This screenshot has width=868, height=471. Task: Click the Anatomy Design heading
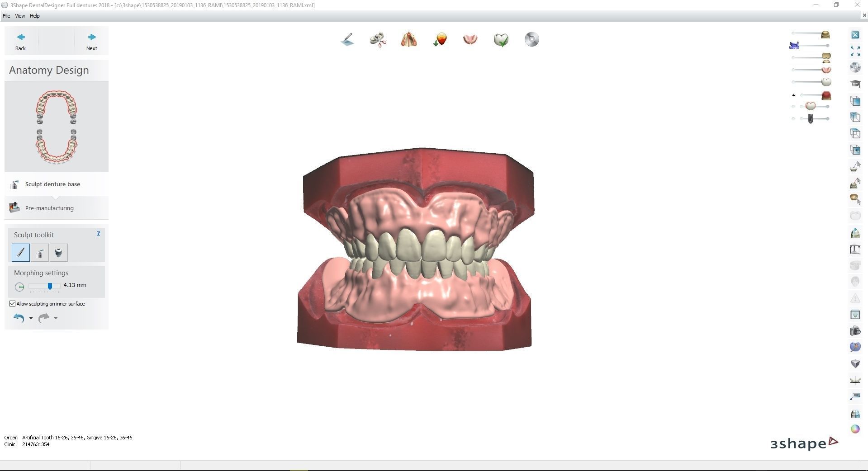pos(49,70)
